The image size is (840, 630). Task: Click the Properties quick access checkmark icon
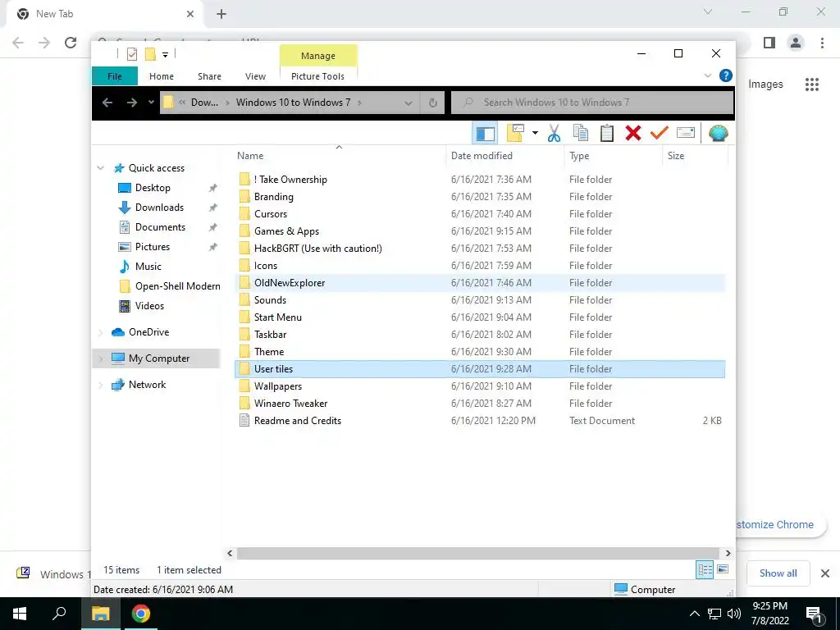click(132, 54)
